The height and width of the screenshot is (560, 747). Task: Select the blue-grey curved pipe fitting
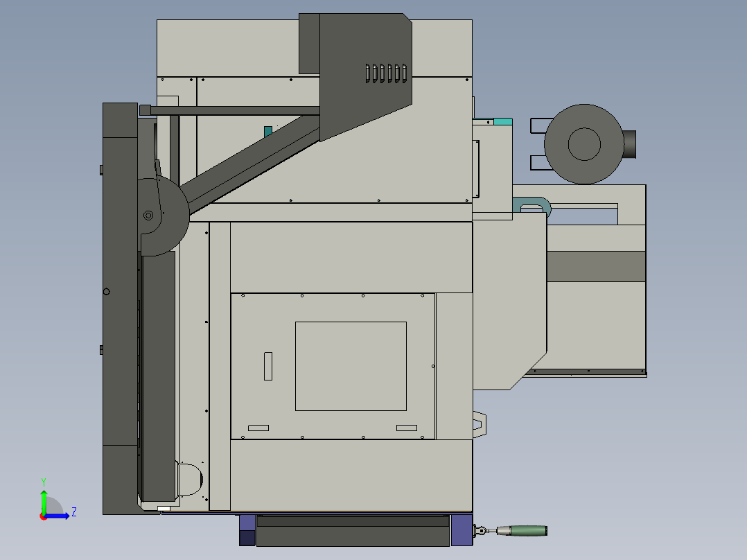(532, 205)
